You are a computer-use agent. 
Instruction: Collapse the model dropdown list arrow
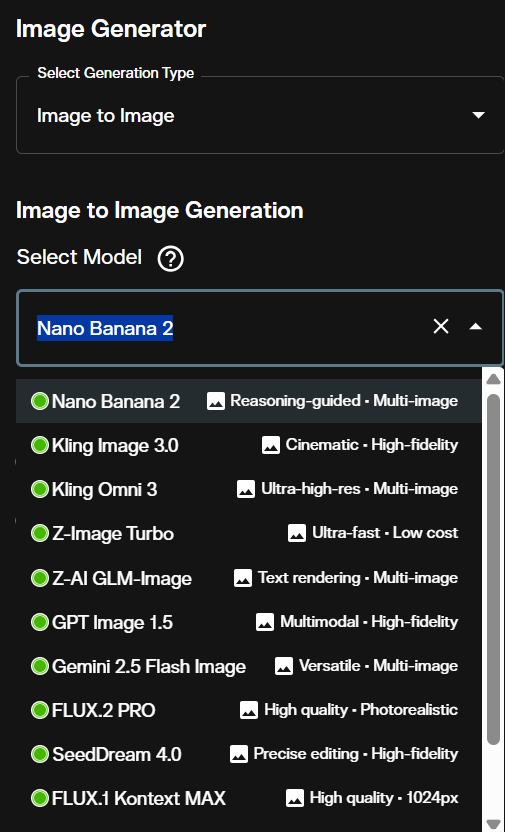[476, 327]
